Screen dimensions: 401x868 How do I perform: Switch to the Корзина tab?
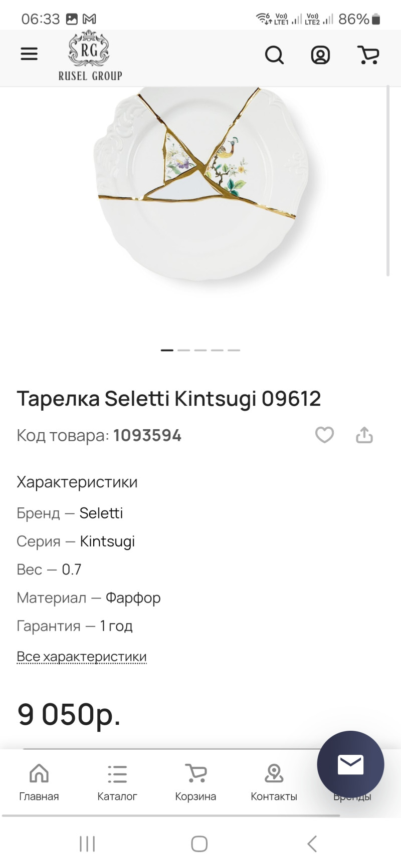[195, 782]
